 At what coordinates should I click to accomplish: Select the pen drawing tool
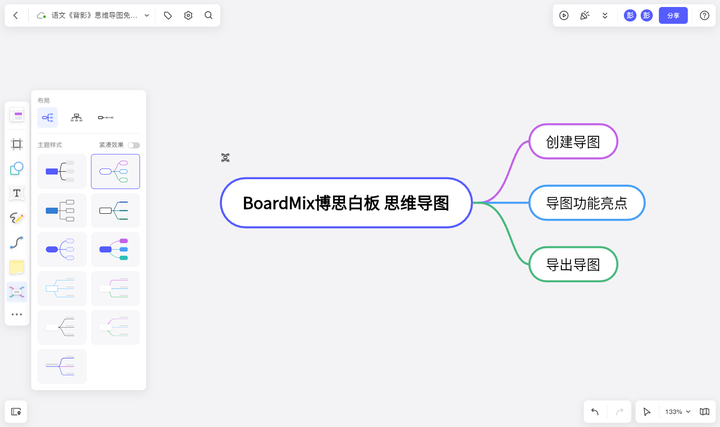pyautogui.click(x=17, y=218)
